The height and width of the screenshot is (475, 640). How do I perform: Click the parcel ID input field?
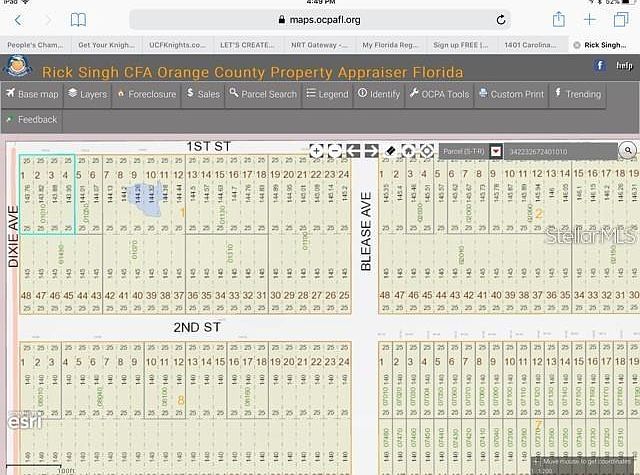[x=560, y=151]
